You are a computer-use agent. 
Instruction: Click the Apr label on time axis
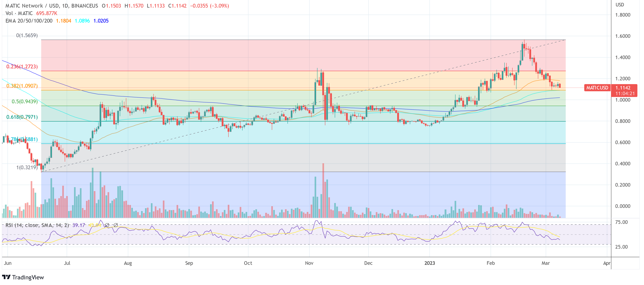pyautogui.click(x=607, y=263)
